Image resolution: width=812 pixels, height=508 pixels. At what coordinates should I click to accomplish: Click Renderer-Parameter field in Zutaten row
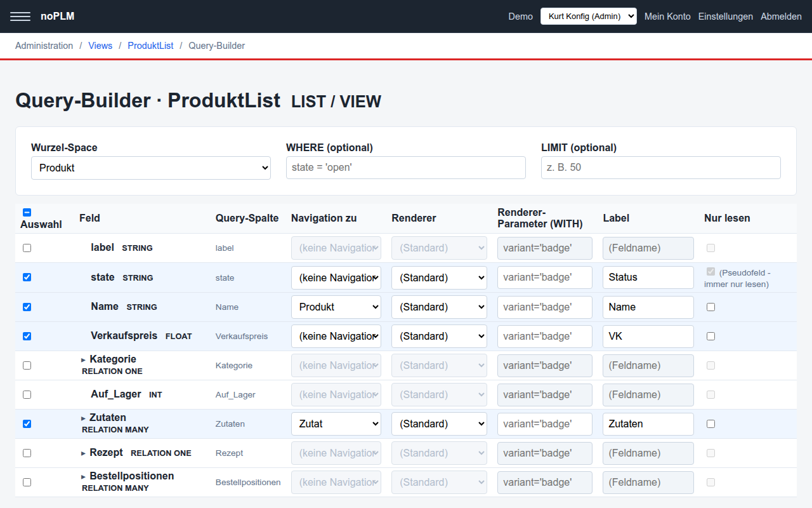[545, 424]
